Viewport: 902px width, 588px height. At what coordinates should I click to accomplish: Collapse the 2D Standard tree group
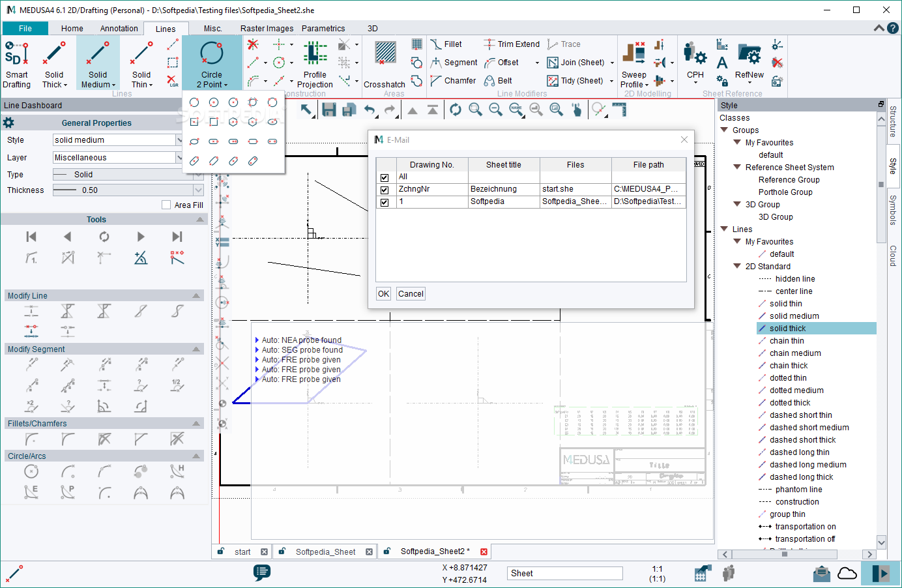[737, 267]
